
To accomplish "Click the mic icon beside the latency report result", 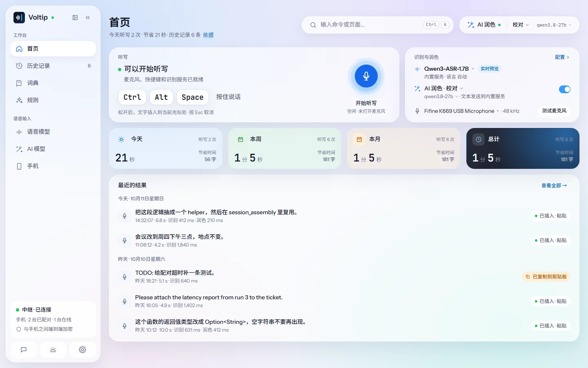I will pos(125,301).
